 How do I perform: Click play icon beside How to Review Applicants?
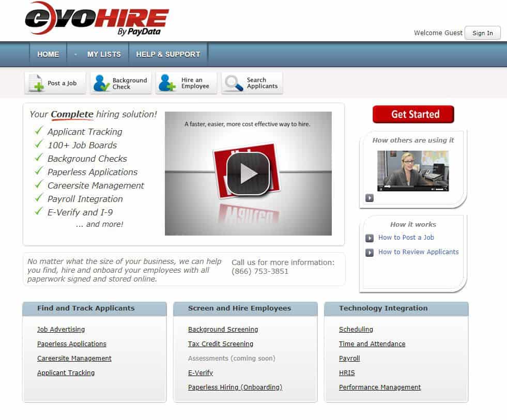(369, 253)
